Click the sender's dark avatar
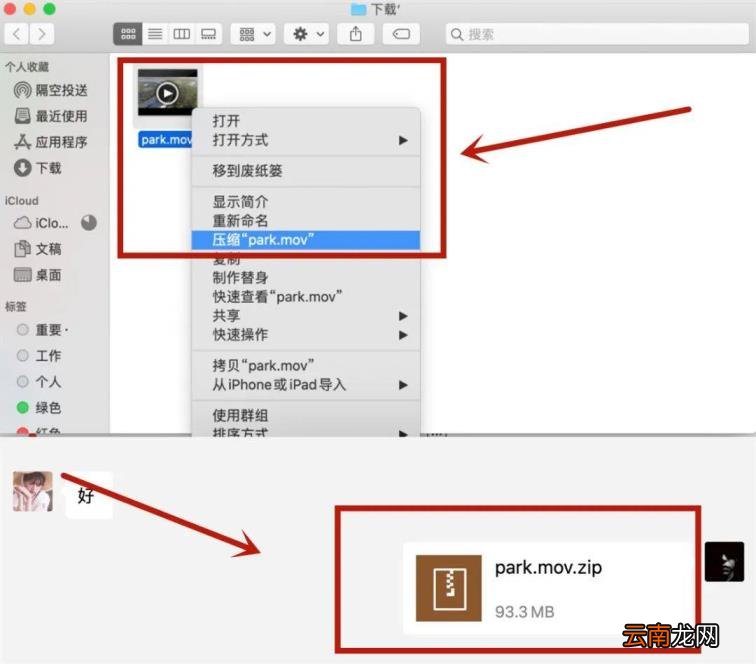 (724, 562)
